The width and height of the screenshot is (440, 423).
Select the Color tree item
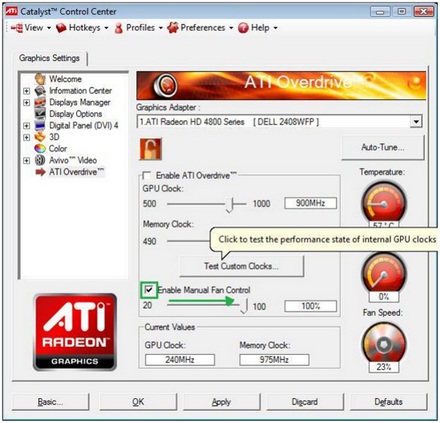pyautogui.click(x=58, y=149)
